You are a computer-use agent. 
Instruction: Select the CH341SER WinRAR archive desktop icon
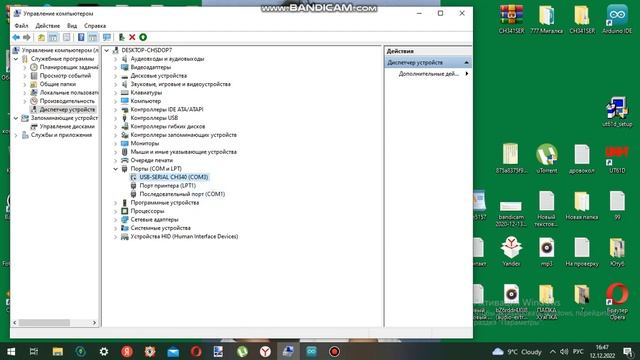click(x=511, y=19)
